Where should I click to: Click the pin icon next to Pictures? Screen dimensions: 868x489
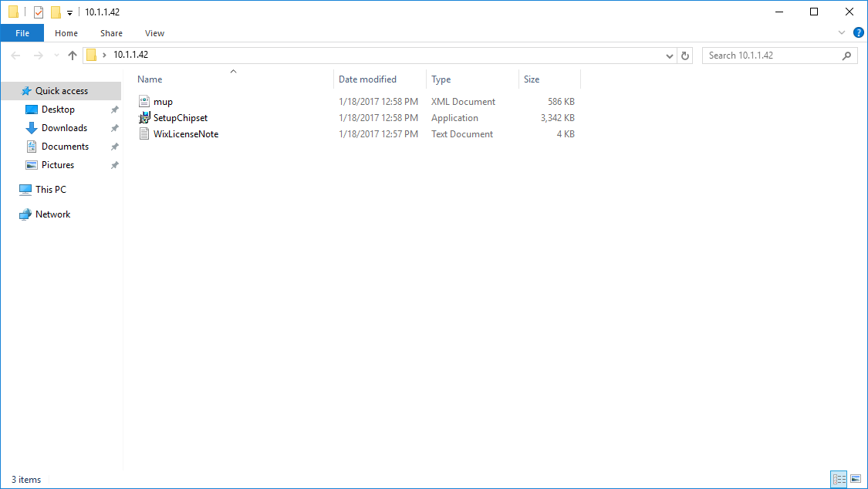coord(115,165)
